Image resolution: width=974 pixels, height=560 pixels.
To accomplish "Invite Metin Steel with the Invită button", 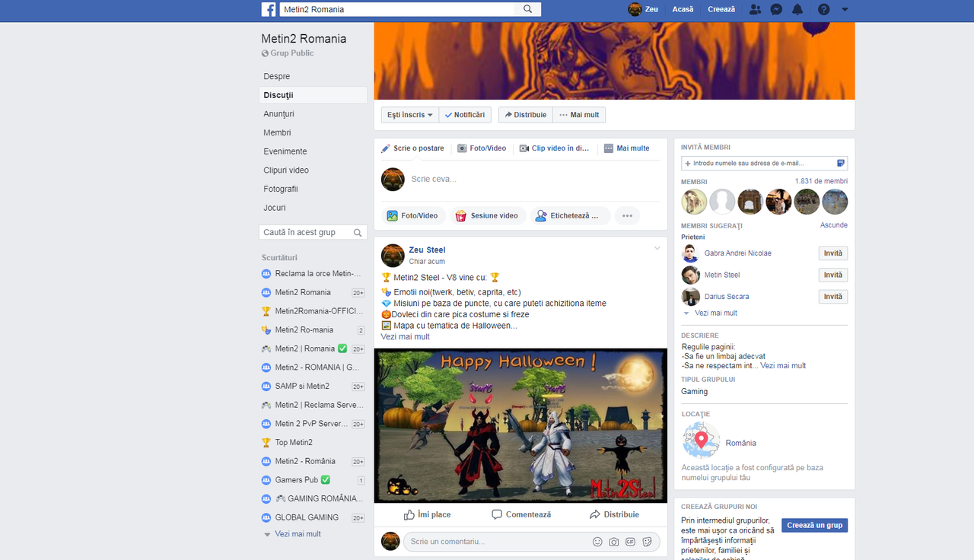I will point(832,275).
